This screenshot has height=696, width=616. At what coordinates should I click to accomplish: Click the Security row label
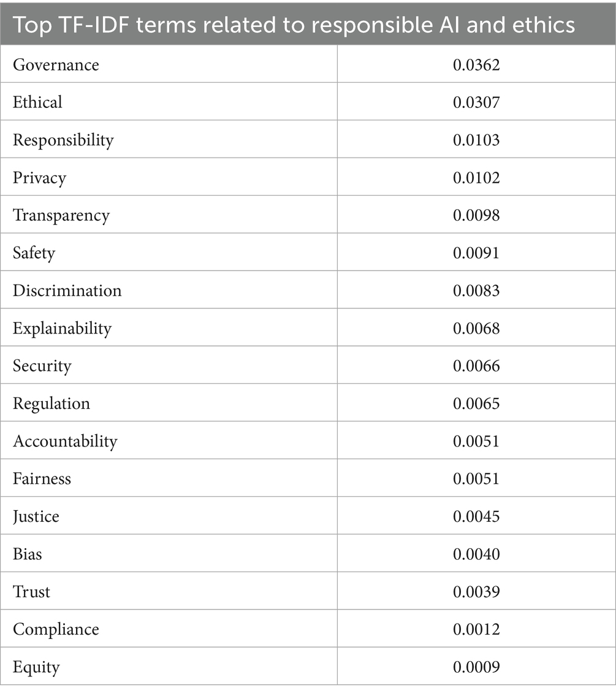pyautogui.click(x=42, y=366)
